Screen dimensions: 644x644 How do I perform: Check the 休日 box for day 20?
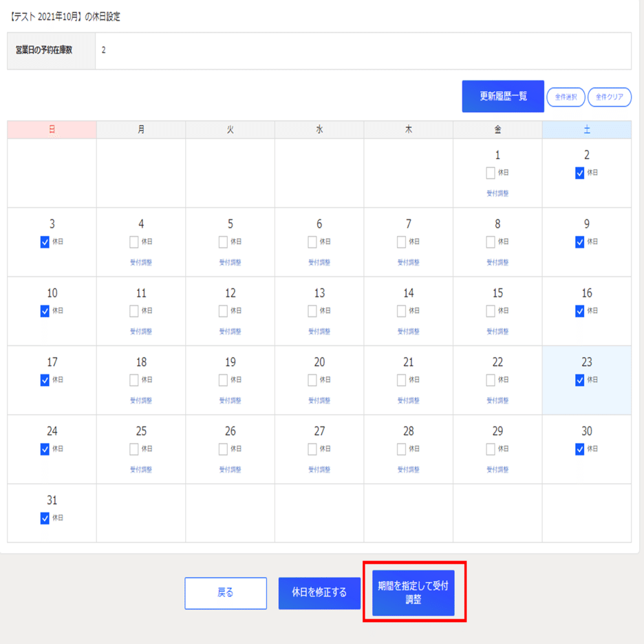(312, 380)
